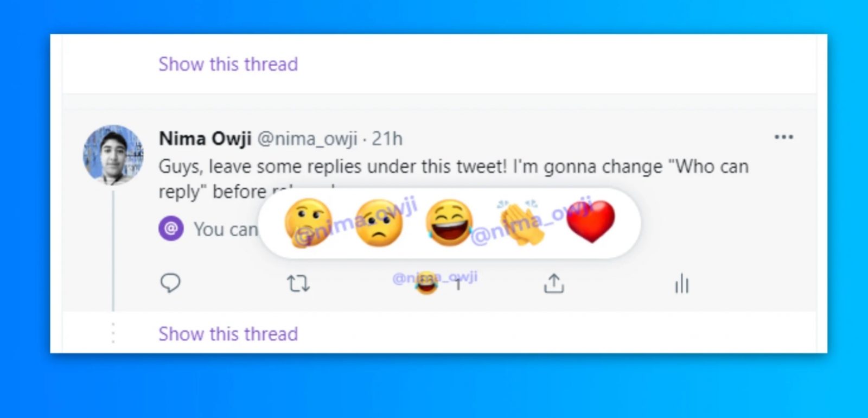View tweet analytics bar chart icon
The height and width of the screenshot is (418, 868).
coord(681,283)
